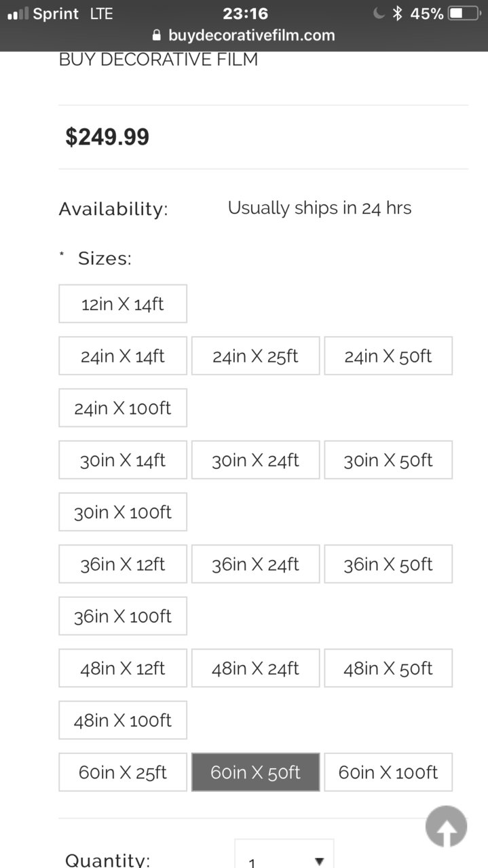Tap the lock icon beside the URL
Viewport: 488px width, 868px height.
(x=157, y=35)
